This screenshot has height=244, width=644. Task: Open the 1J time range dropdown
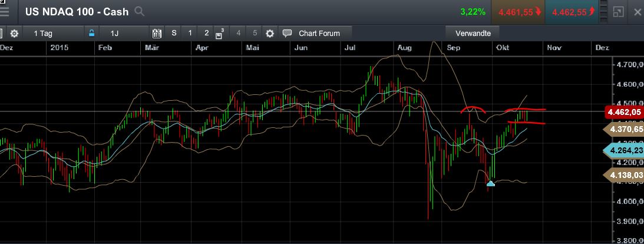click(x=124, y=33)
